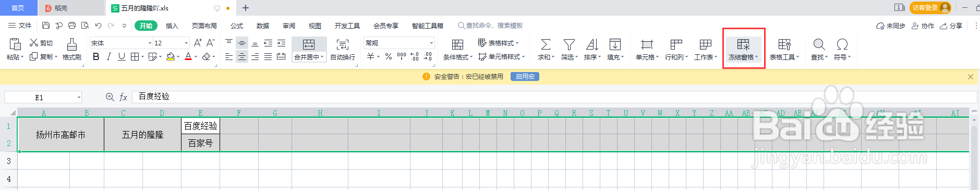
Task: Toggle align left
Action: (x=229, y=56)
